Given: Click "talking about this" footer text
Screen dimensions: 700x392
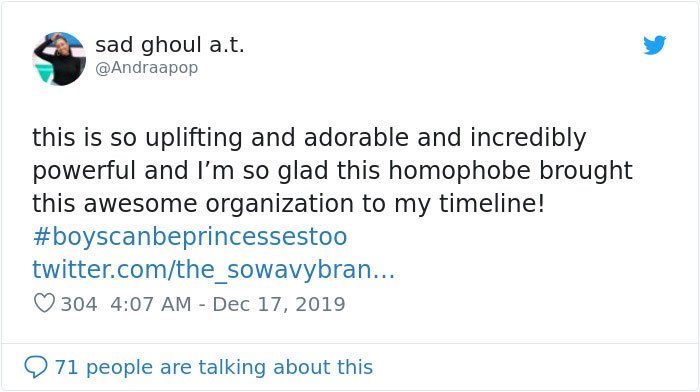Looking at the screenshot, I should 285,367.
